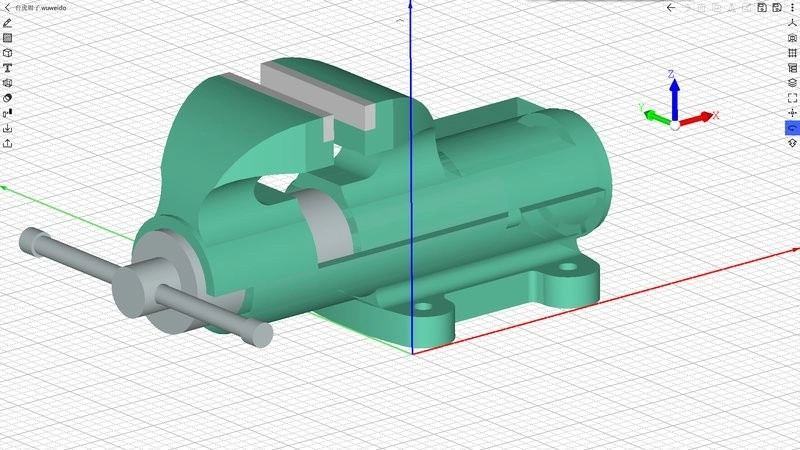The height and width of the screenshot is (450, 800).
Task: Click the second save-as floppy icon
Action: (777, 7)
